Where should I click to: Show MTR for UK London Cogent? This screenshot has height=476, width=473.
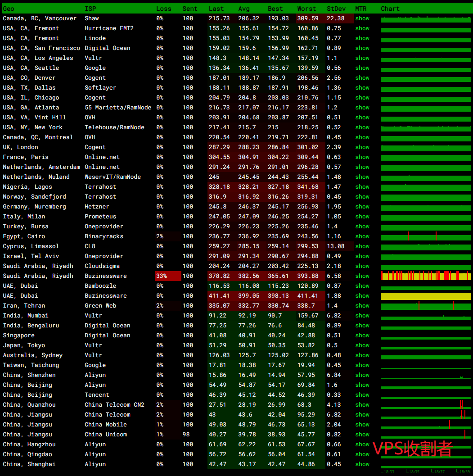click(362, 147)
